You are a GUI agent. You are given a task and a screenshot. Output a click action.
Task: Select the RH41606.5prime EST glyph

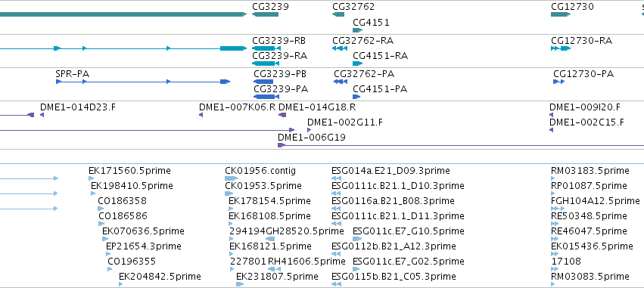point(274,269)
